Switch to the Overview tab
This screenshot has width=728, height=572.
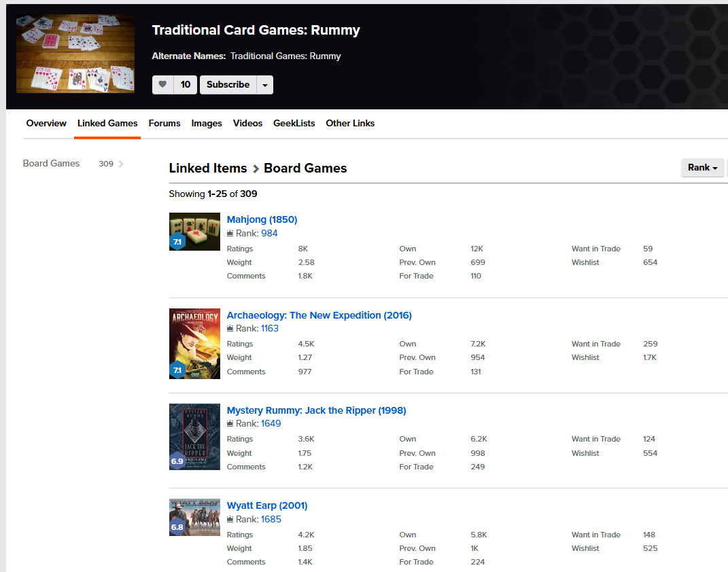point(46,124)
